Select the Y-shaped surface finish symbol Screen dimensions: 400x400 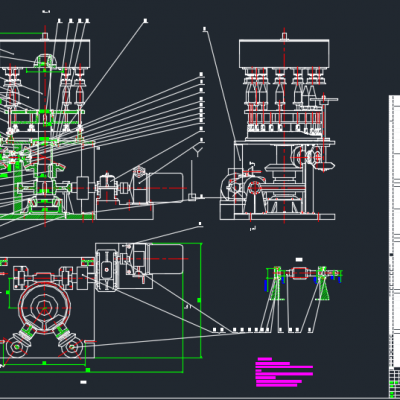point(198,151)
